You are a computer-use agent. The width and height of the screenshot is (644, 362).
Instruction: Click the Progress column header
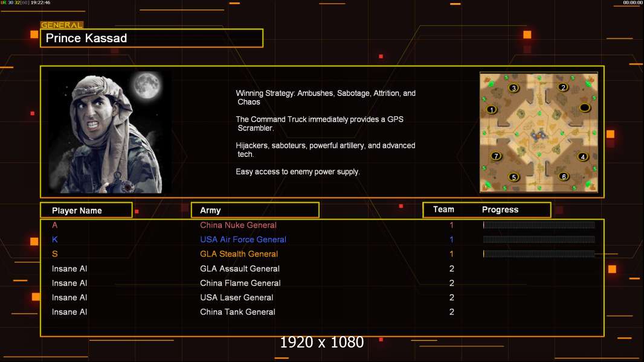pos(500,209)
